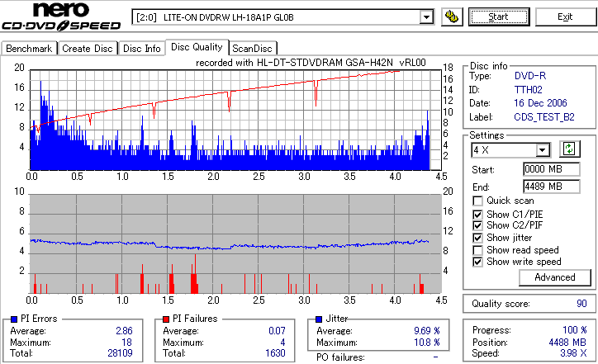Disable the Show write speed checkbox
The width and height of the screenshot is (598, 364).
click(x=477, y=262)
